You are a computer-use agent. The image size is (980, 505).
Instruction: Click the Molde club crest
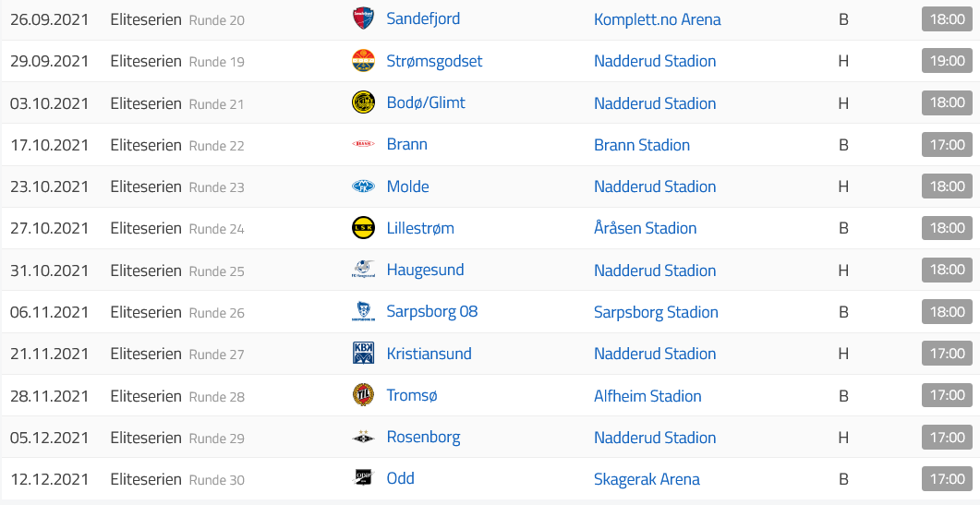(x=363, y=186)
